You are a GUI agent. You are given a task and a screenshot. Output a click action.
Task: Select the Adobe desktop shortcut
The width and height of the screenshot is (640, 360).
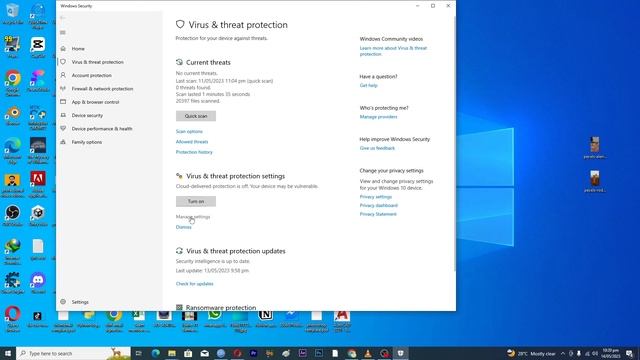point(38,184)
